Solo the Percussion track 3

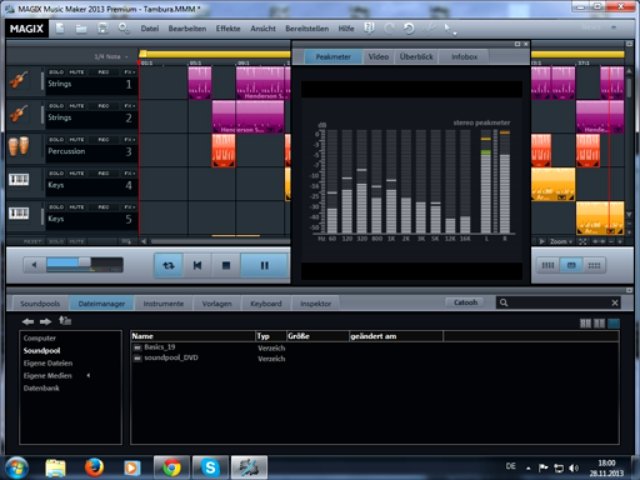click(x=56, y=139)
